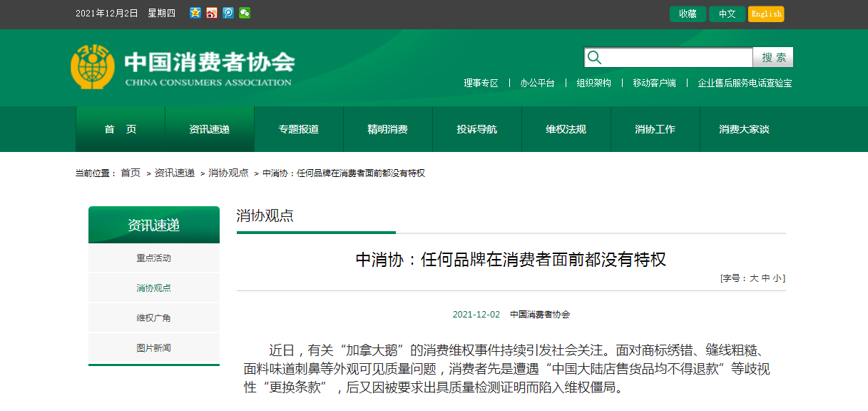Click the 资讯速递 sidebar header
Image resolution: width=868 pixels, height=411 pixels.
point(154,225)
